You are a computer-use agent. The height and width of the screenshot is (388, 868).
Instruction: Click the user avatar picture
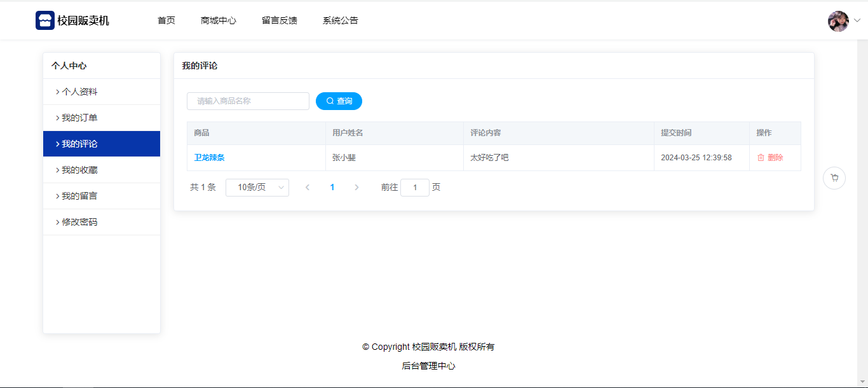click(838, 21)
